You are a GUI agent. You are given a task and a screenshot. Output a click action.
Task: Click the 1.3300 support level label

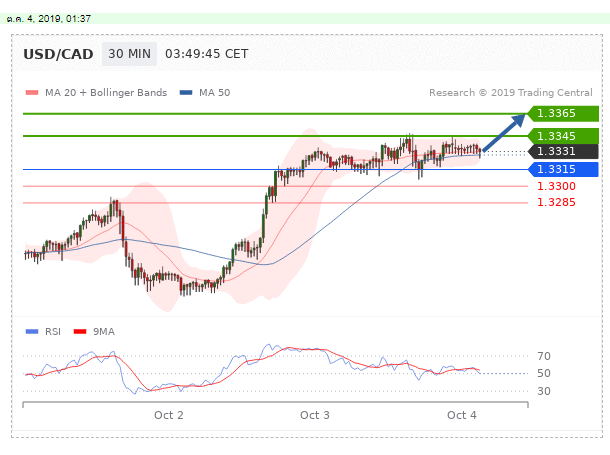[556, 186]
